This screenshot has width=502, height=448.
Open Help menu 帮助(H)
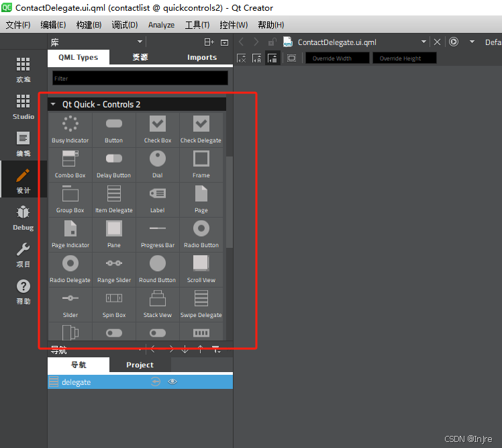(x=271, y=25)
